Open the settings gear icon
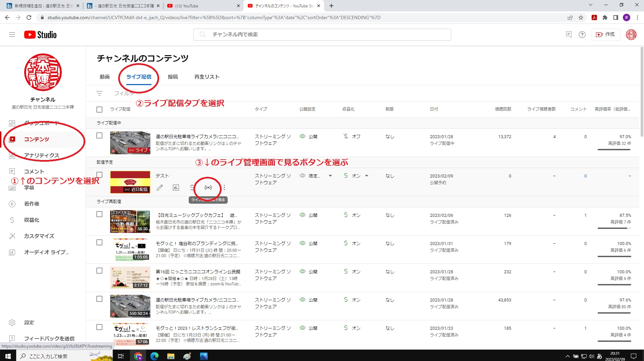The height and width of the screenshot is (361, 644). (x=12, y=322)
